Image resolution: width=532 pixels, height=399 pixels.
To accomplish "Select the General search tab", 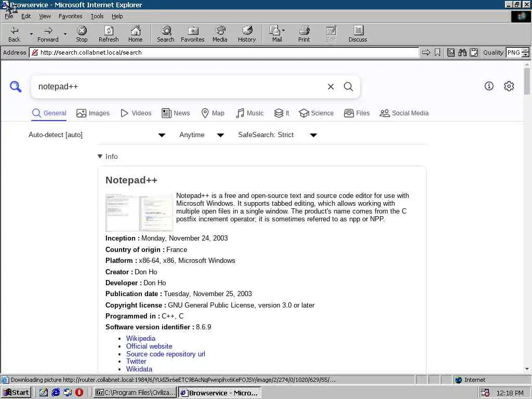I will point(49,113).
